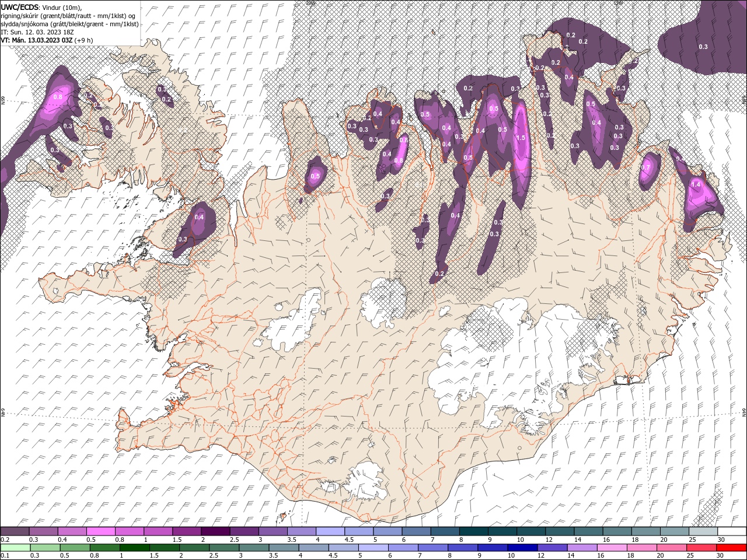Select the snowfall scale swatch starting at 0.2

pos(15,531)
